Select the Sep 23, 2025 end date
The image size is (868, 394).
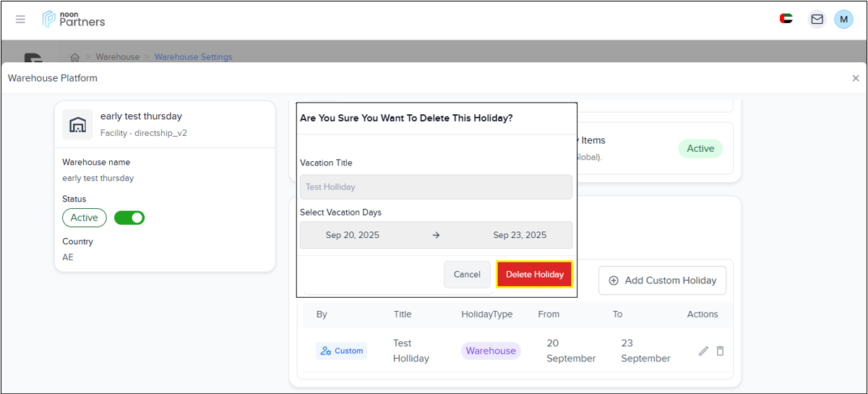click(x=520, y=235)
